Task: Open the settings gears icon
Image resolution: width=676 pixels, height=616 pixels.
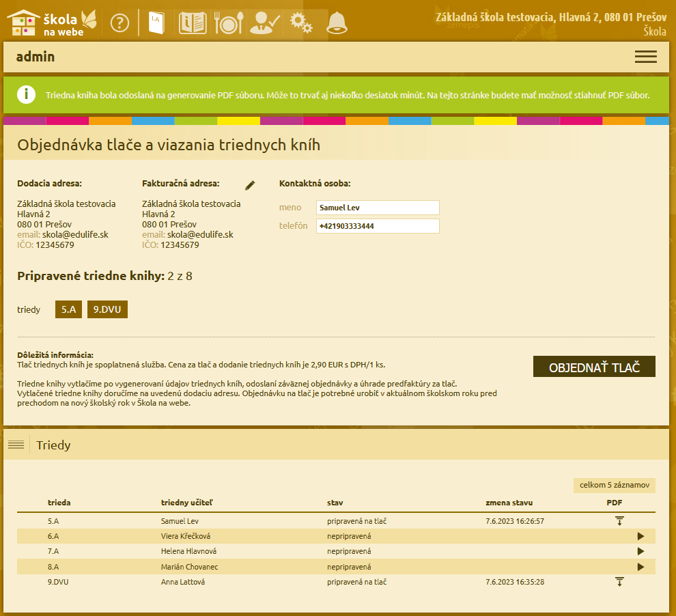Action: pyautogui.click(x=301, y=23)
